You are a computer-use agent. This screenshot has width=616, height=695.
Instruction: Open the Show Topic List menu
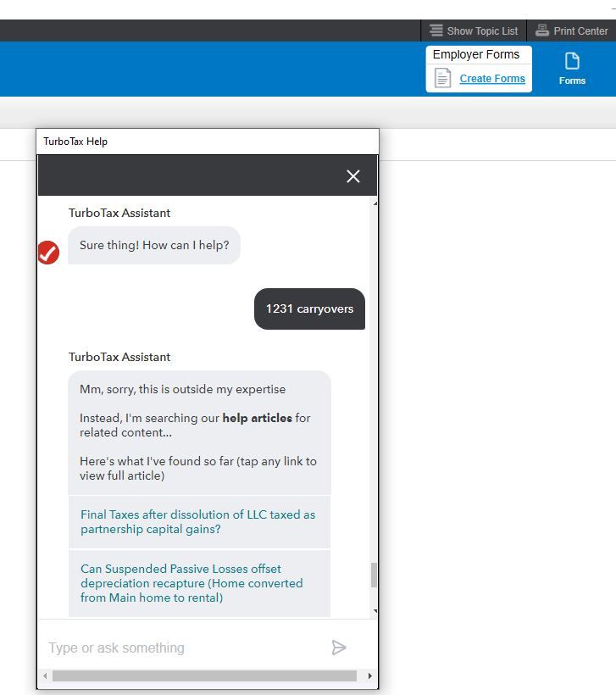474,31
